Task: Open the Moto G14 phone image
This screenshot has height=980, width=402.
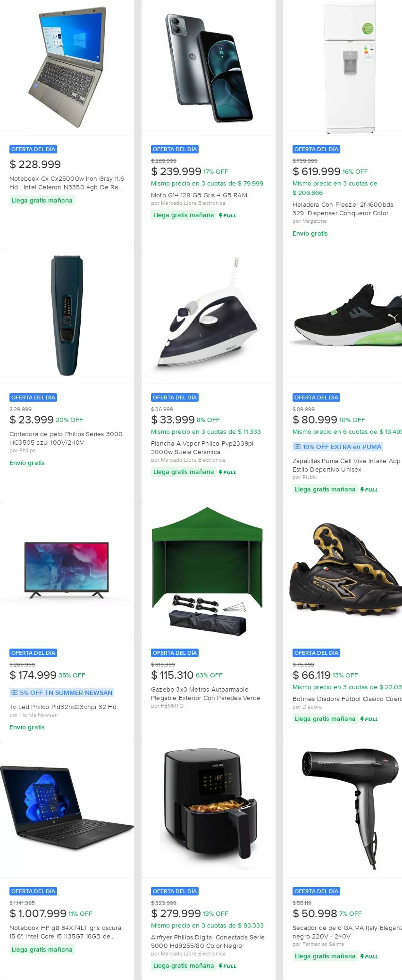Action: (208, 68)
